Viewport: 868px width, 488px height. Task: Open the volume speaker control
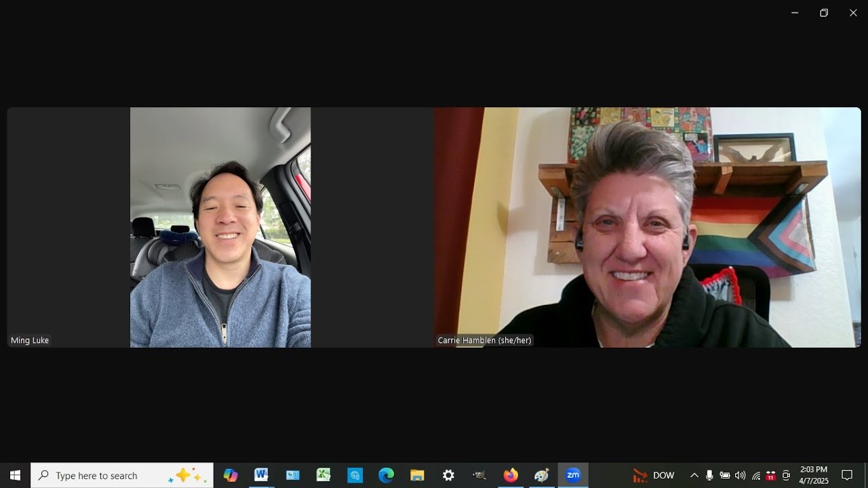[x=740, y=475]
